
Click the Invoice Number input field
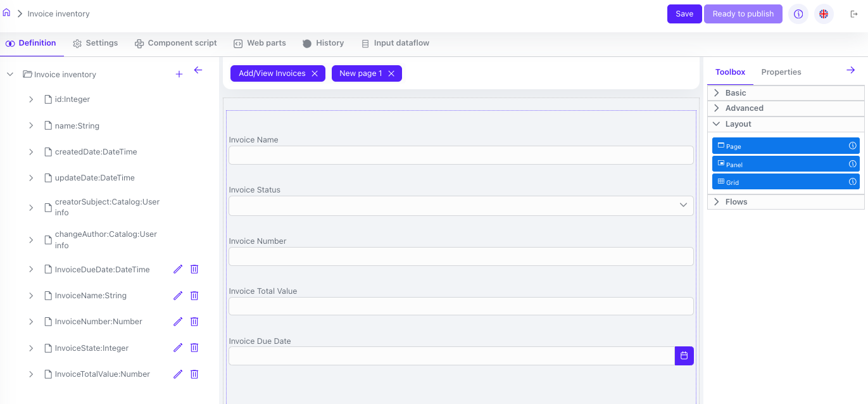[460, 256]
